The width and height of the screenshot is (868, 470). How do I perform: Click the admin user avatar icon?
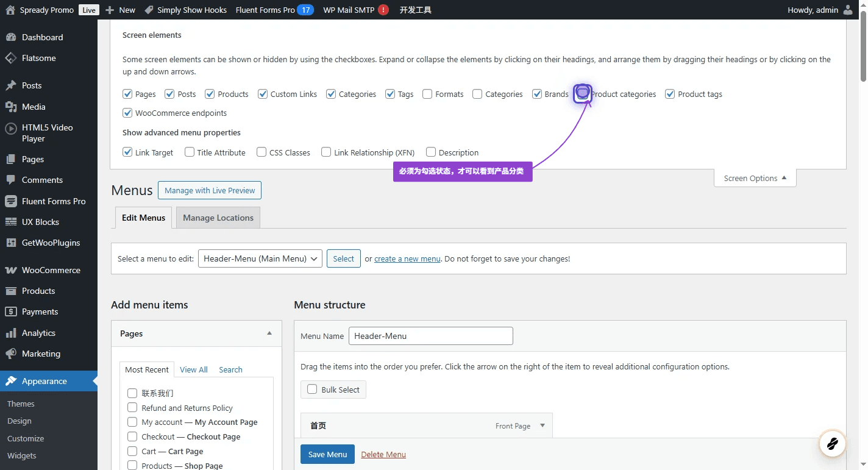(848, 10)
